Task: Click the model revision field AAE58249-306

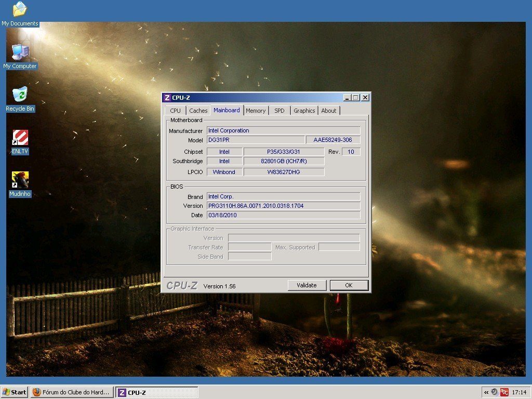Action: pos(333,140)
